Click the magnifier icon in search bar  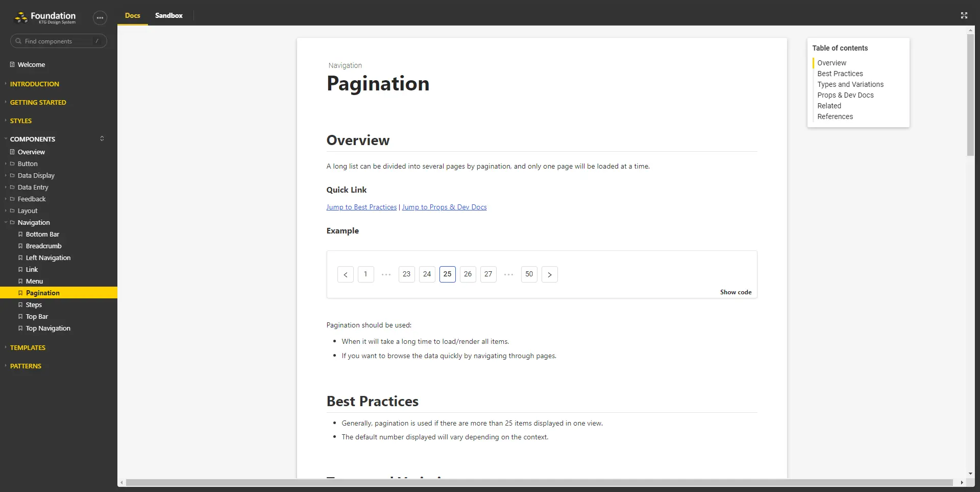tap(18, 41)
